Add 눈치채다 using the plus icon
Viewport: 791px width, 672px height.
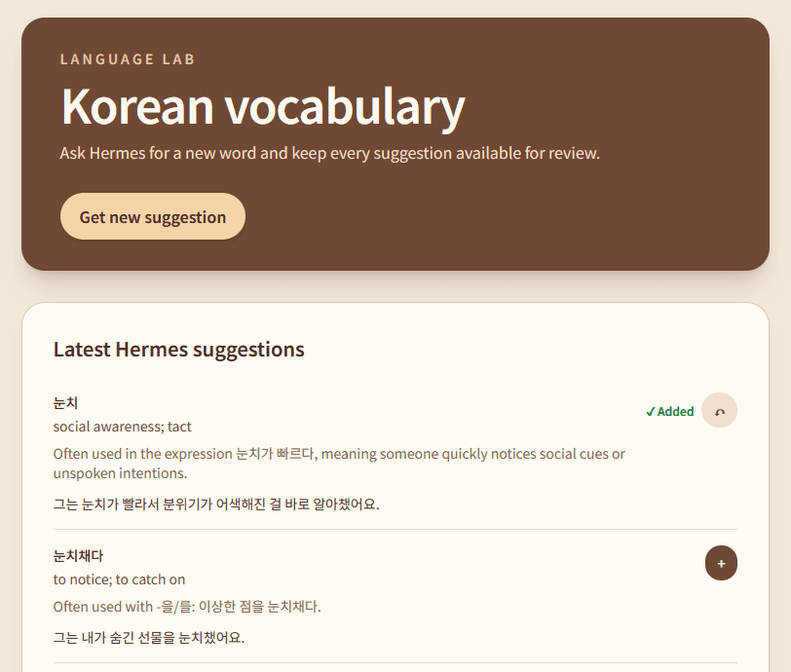click(721, 563)
